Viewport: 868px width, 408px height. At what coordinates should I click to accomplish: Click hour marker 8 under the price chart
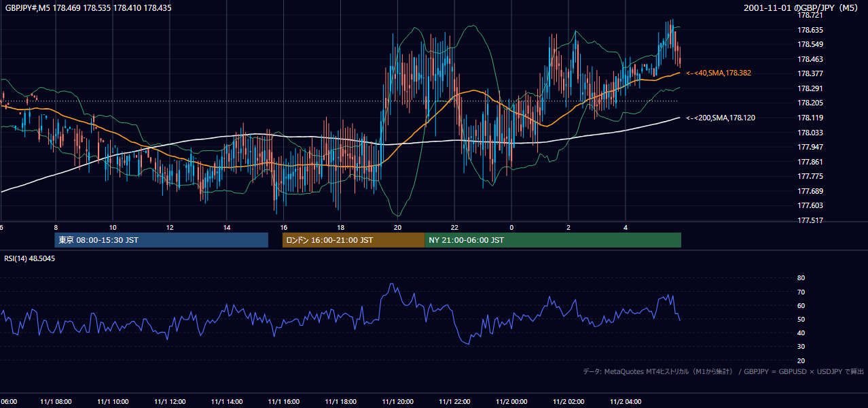click(x=56, y=227)
